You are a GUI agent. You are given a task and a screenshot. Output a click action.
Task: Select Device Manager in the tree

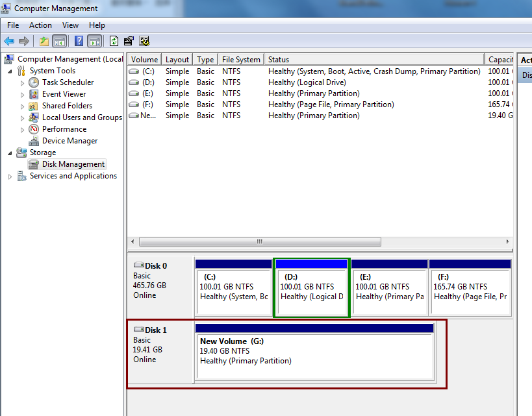point(70,141)
